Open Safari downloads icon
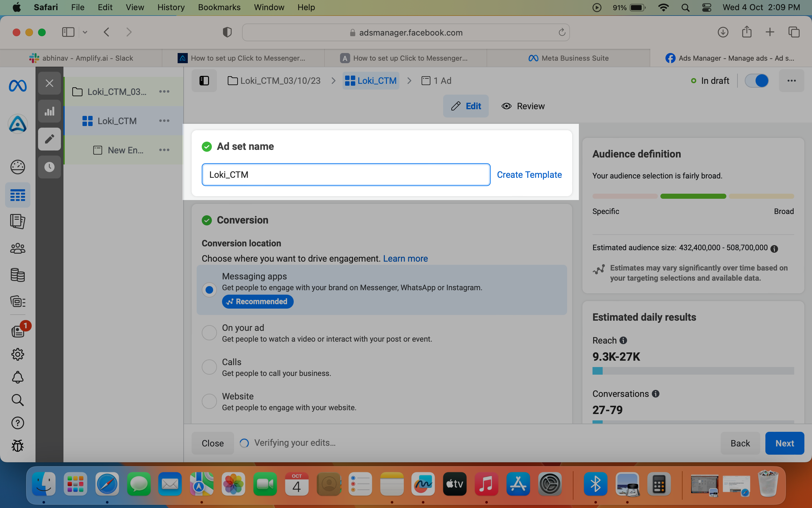Image resolution: width=812 pixels, height=508 pixels. pos(723,32)
